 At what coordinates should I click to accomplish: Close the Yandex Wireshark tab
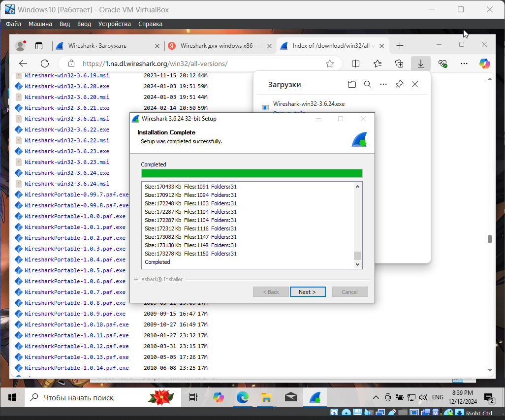pyautogui.click(x=270, y=46)
